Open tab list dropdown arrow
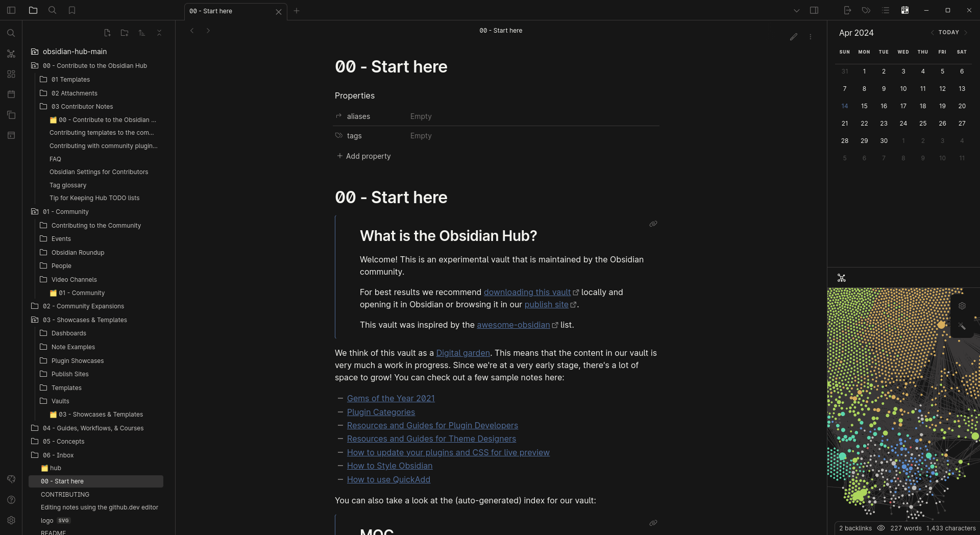 tap(797, 10)
